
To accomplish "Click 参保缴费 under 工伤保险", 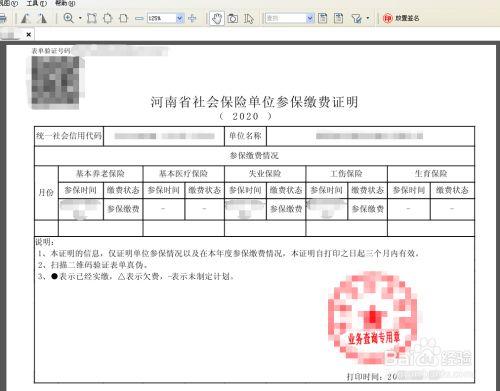I will (x=368, y=209).
